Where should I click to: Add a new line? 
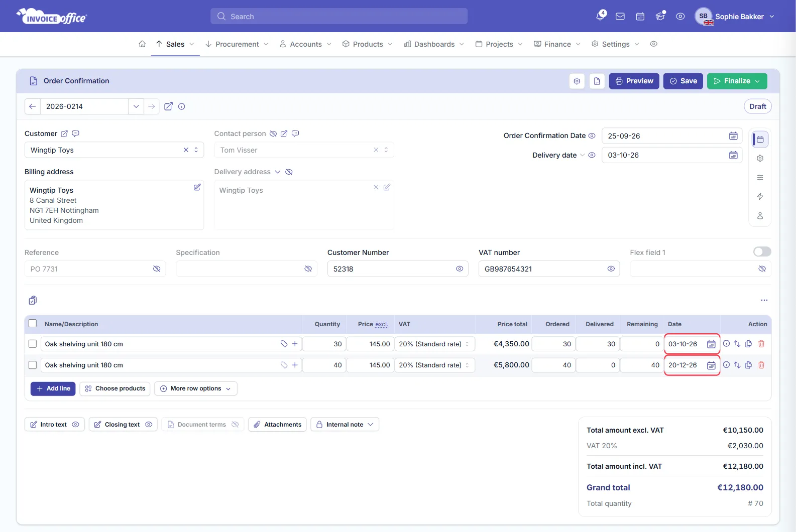click(x=53, y=388)
